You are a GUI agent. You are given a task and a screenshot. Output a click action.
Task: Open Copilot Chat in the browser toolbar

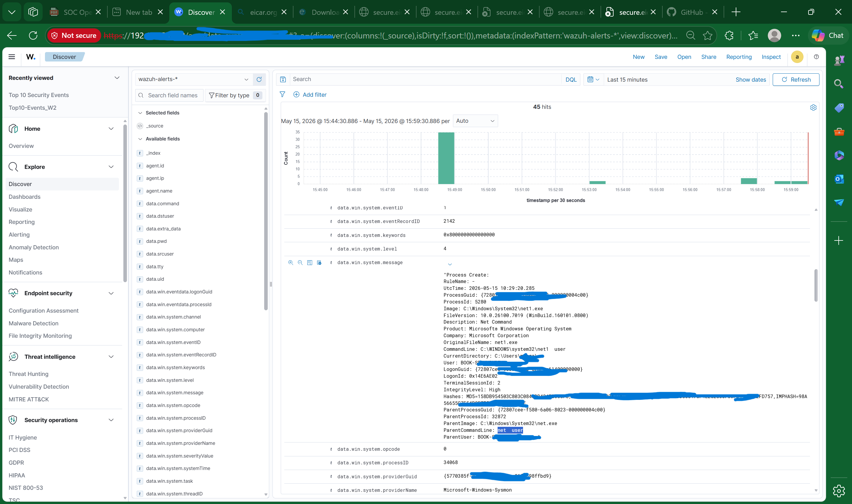[x=827, y=35]
